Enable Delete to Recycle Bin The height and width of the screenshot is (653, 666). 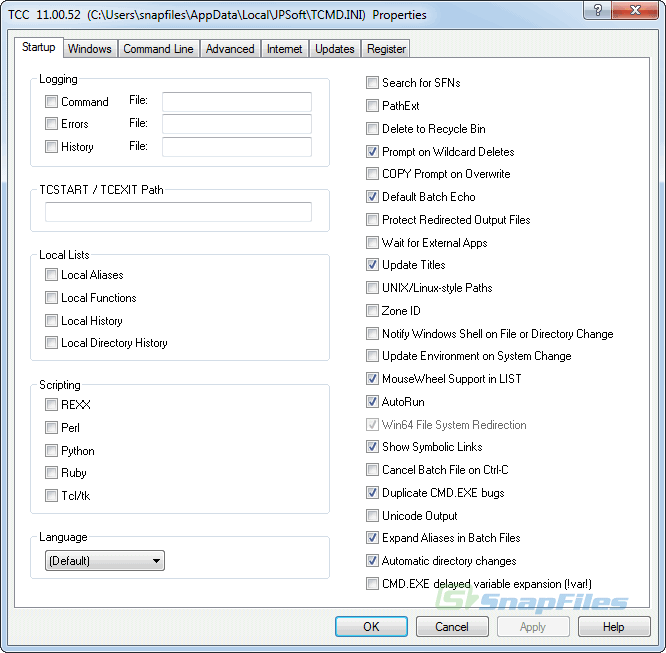coord(372,128)
